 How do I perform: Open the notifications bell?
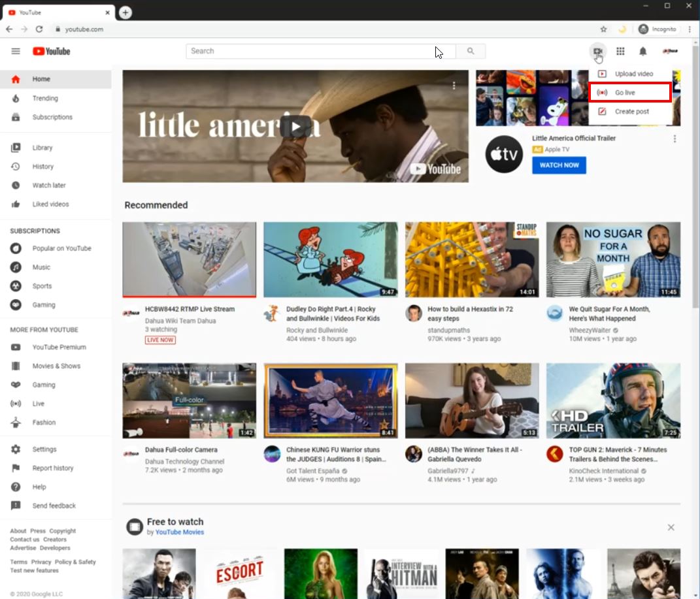[642, 52]
